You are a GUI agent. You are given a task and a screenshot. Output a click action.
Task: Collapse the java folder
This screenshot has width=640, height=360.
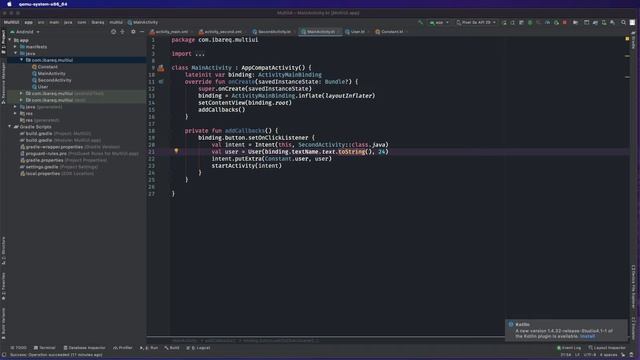coord(16,53)
